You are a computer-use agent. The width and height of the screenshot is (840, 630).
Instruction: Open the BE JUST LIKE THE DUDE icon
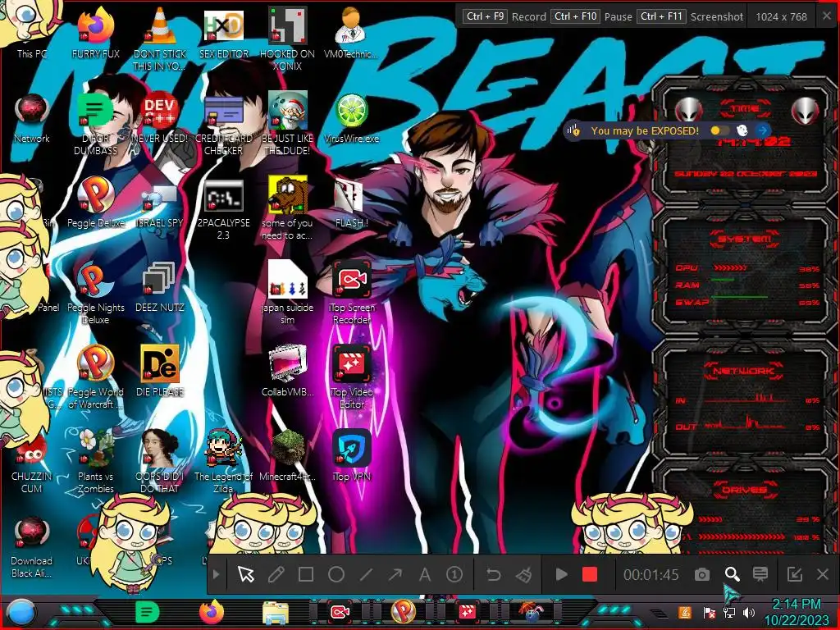(x=288, y=110)
